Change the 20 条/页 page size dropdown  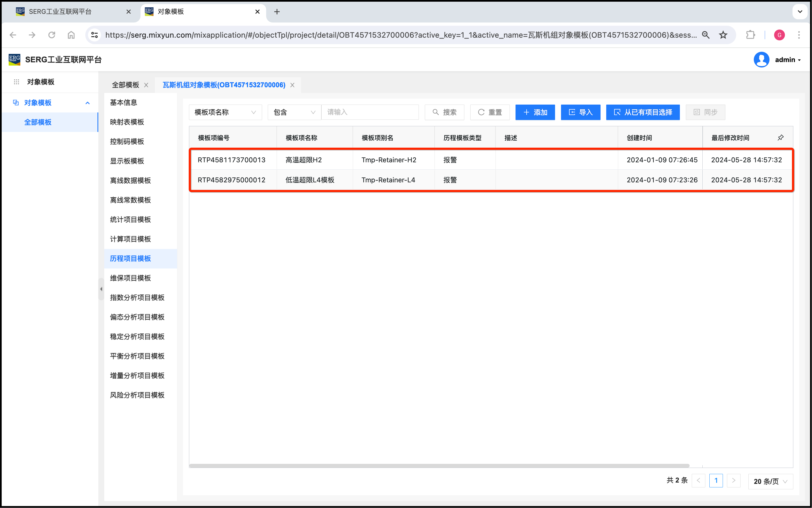point(770,481)
